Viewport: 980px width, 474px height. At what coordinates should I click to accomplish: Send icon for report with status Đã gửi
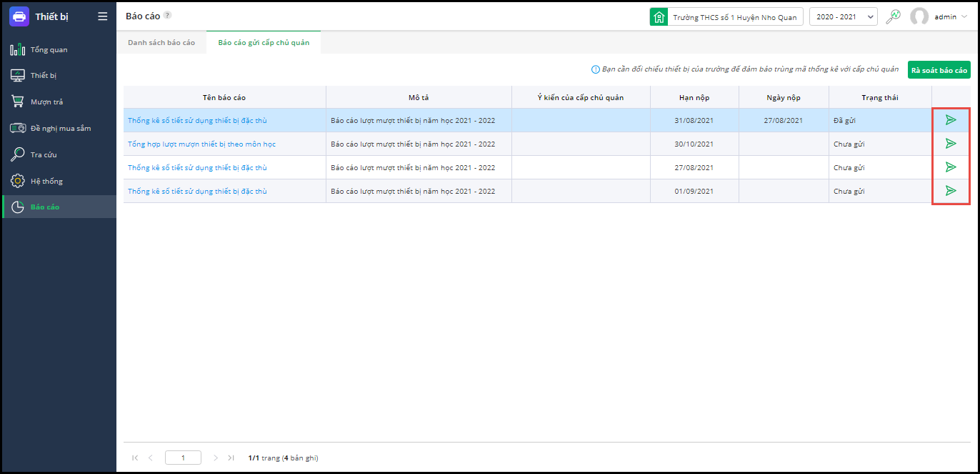pos(951,120)
